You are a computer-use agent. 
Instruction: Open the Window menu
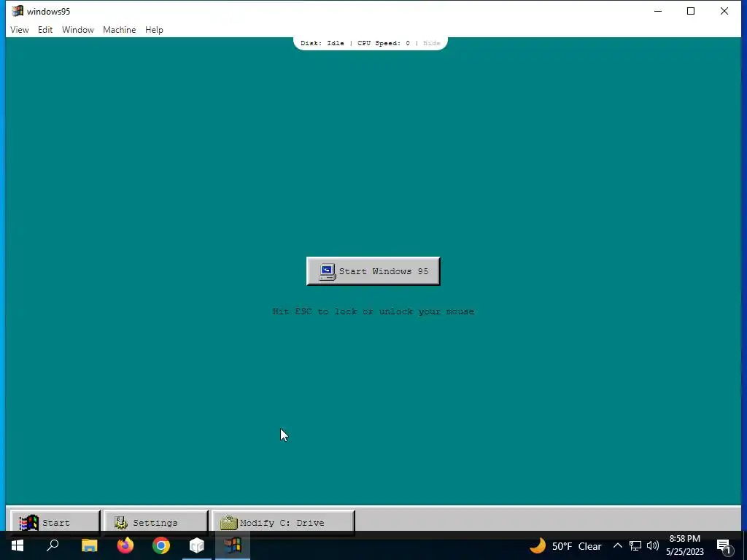77,29
